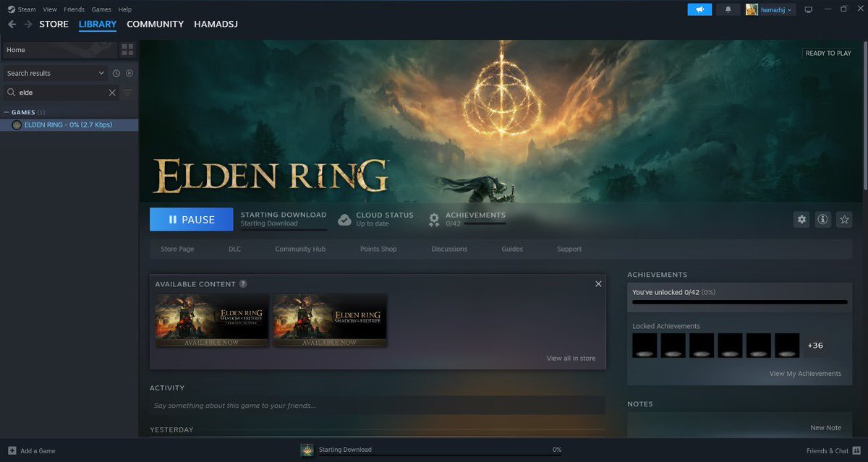Click the Steam logo menu
Viewport: 868px width, 462px height.
pos(12,9)
